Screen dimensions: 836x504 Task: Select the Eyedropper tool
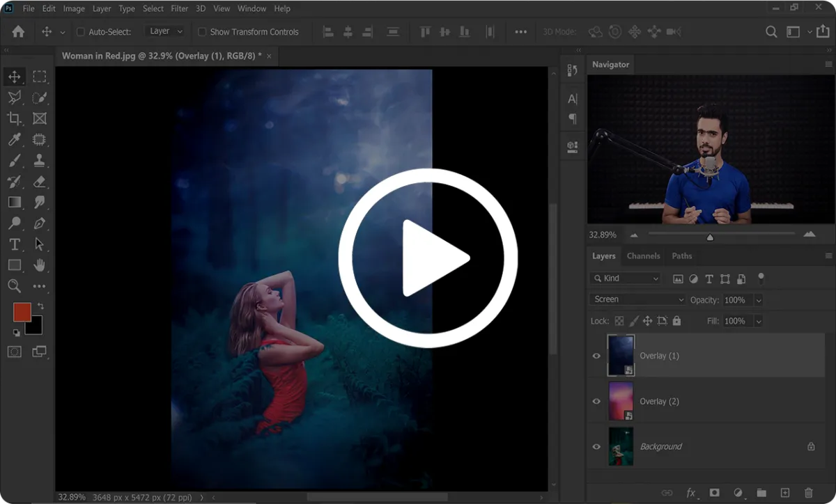click(x=14, y=140)
